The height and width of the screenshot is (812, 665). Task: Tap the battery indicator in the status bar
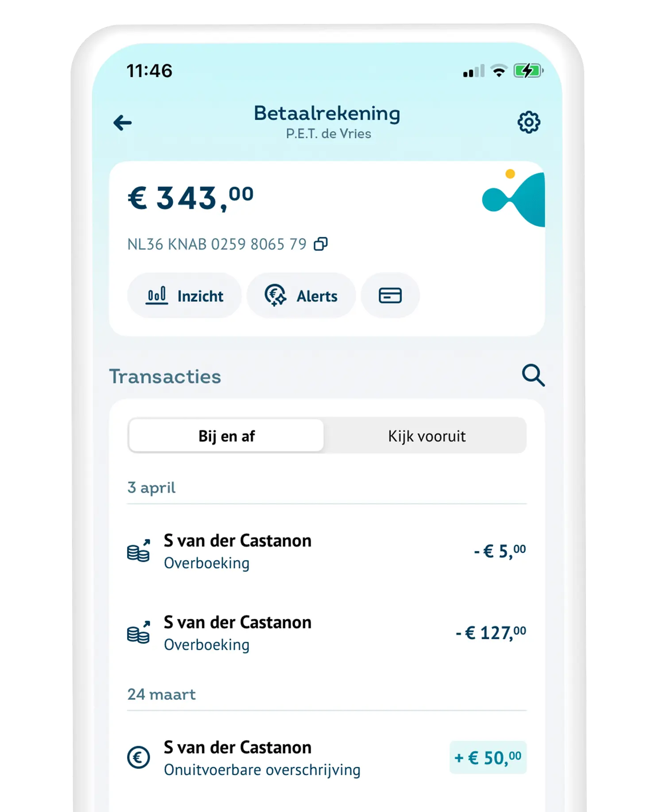(528, 71)
